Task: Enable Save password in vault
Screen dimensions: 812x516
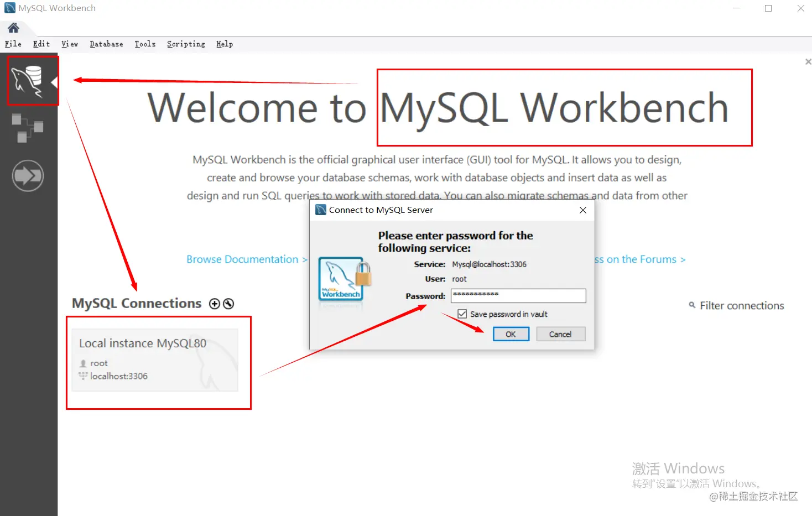Action: pyautogui.click(x=462, y=314)
